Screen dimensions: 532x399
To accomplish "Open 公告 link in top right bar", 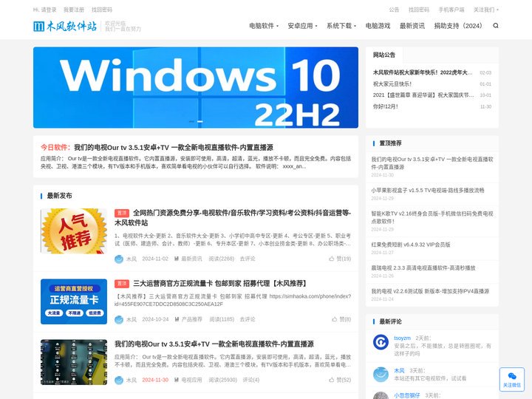I will 394,10.
